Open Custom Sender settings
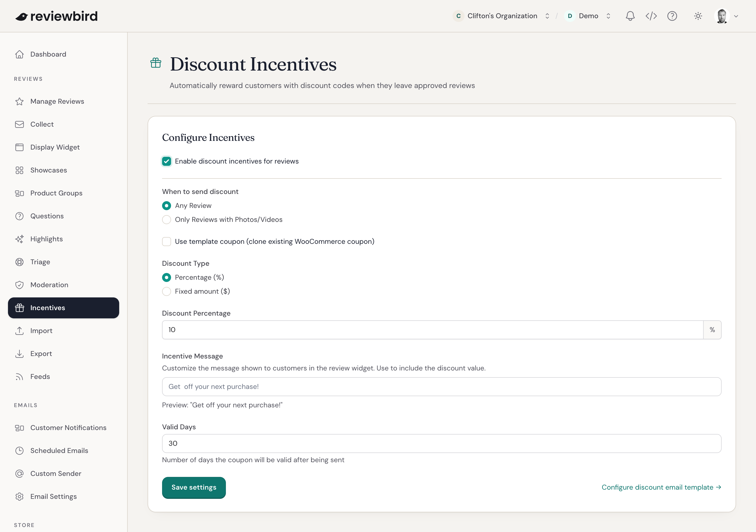 click(x=64, y=473)
